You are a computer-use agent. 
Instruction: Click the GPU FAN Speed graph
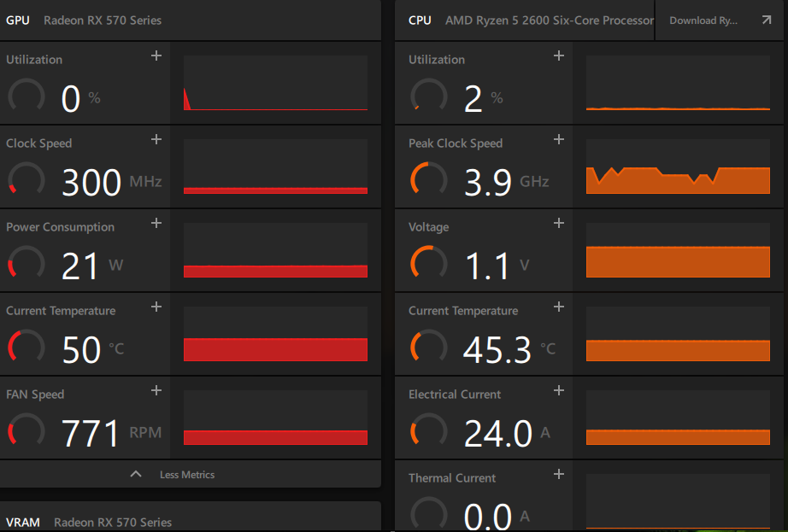click(x=275, y=418)
